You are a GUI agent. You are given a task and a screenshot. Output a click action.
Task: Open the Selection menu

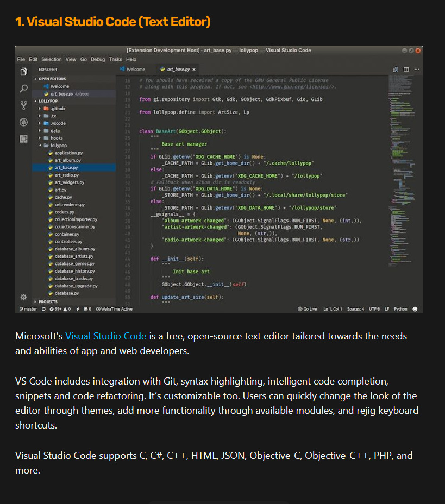(x=52, y=59)
